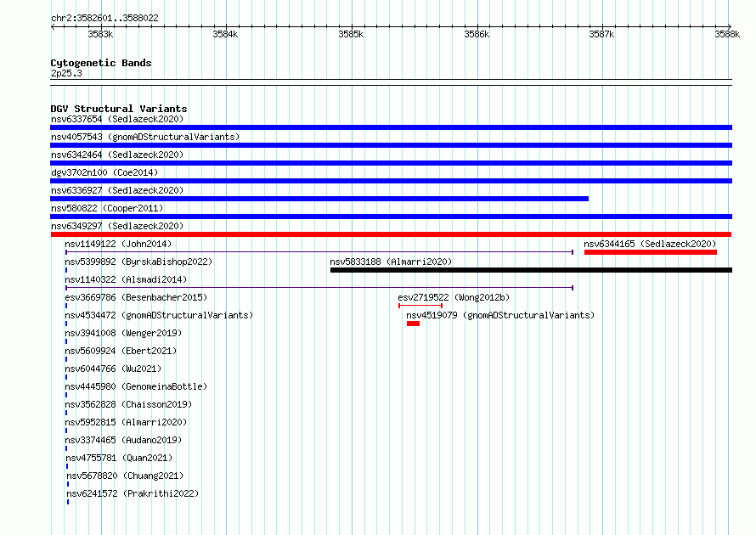The width and height of the screenshot is (756, 535).
Task: Open nsv6336927 (Sedlazeck2020) label
Action: [x=117, y=190]
